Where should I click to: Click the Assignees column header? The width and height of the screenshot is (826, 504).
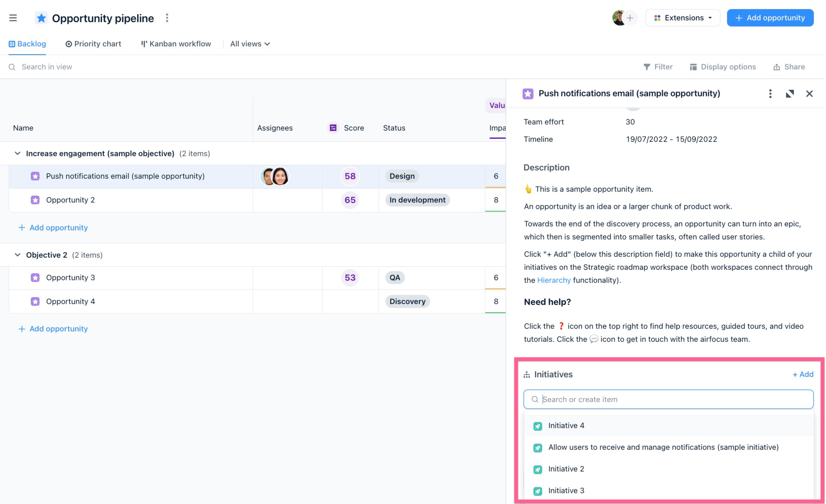(x=275, y=128)
